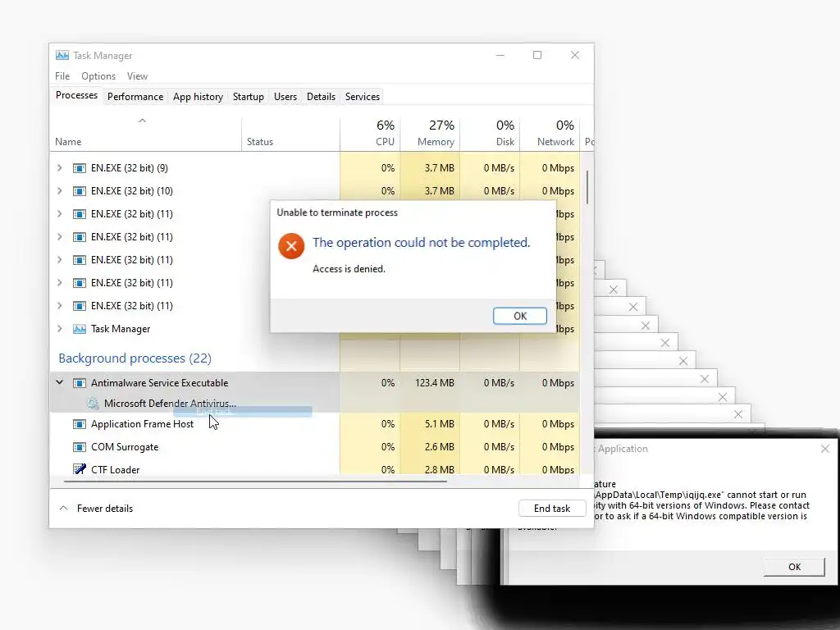Click the EN.EXE (32 bit) (9) process icon
This screenshot has height=630, width=840.
point(80,168)
